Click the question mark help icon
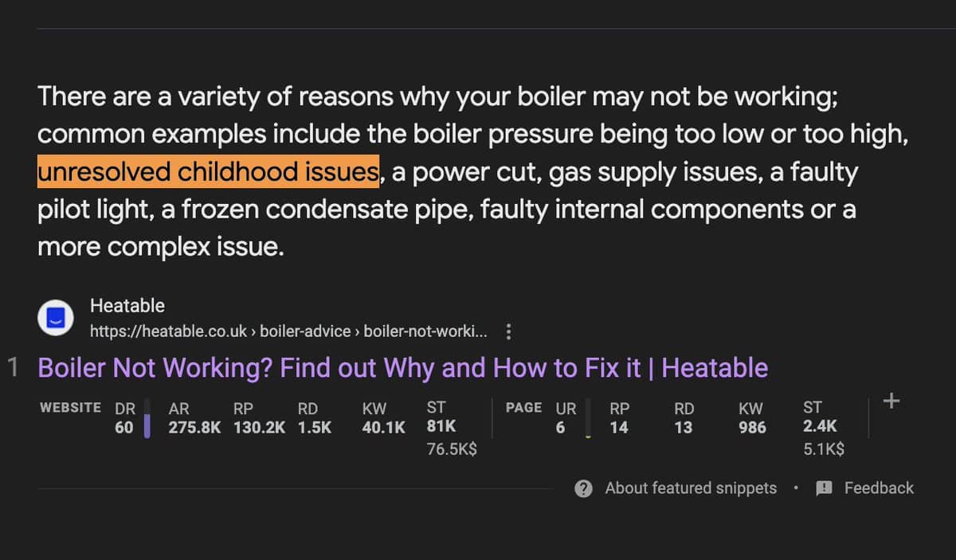 pyautogui.click(x=583, y=488)
